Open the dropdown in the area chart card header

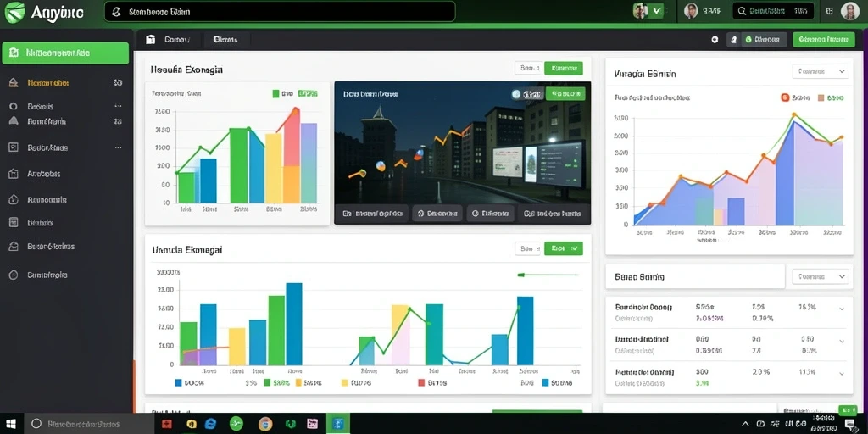(820, 71)
